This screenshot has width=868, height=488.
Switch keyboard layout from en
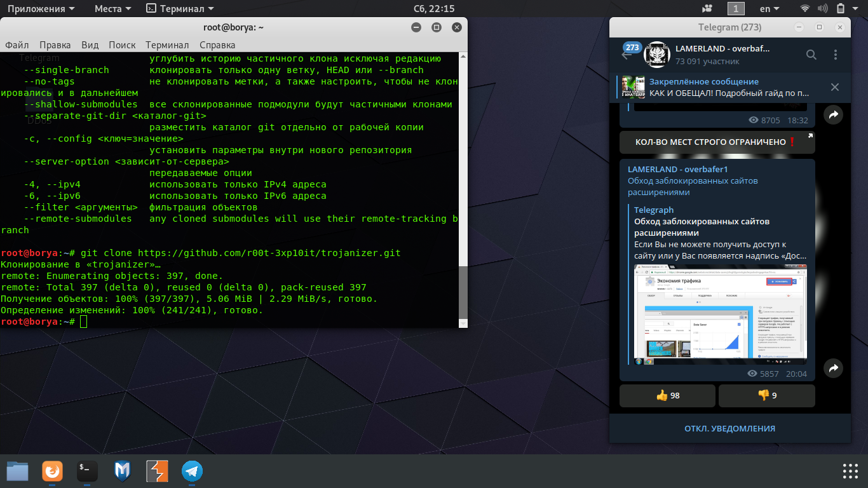769,8
